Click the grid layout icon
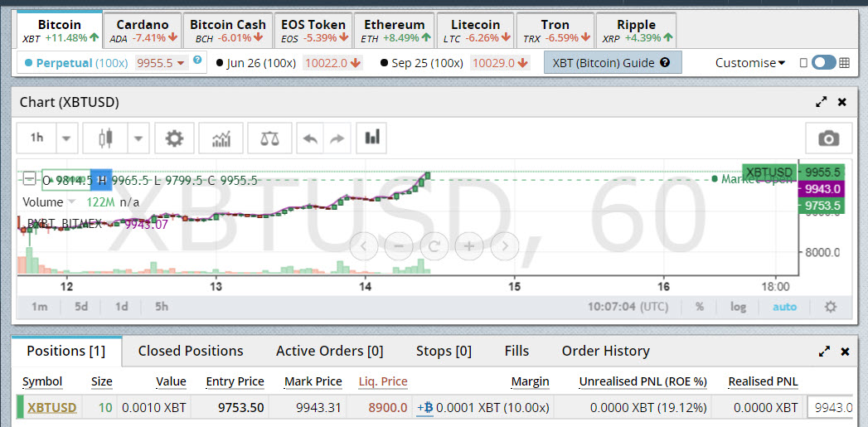868x427 pixels. coord(844,62)
